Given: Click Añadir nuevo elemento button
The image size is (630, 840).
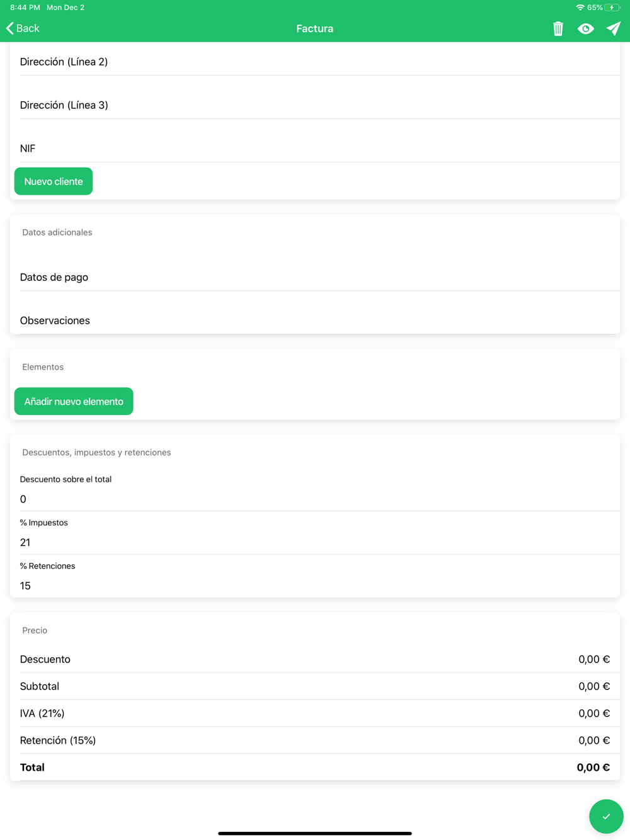Looking at the screenshot, I should click(74, 401).
